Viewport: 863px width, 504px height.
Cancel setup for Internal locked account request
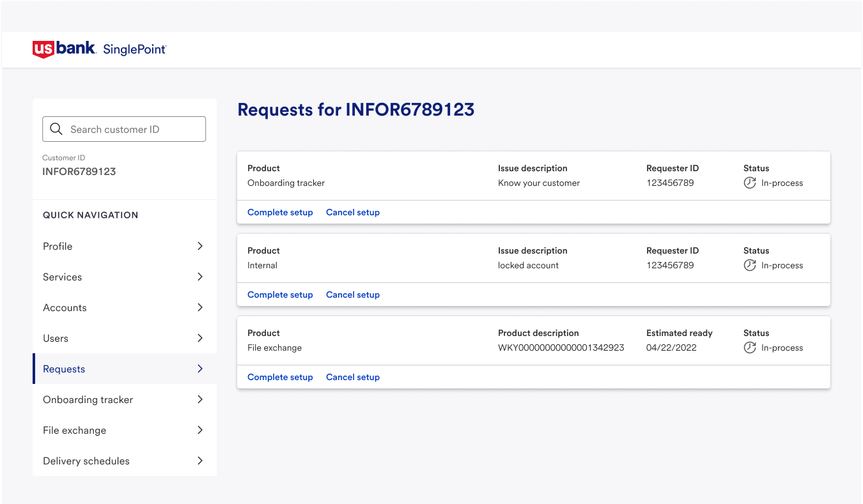[x=353, y=294]
